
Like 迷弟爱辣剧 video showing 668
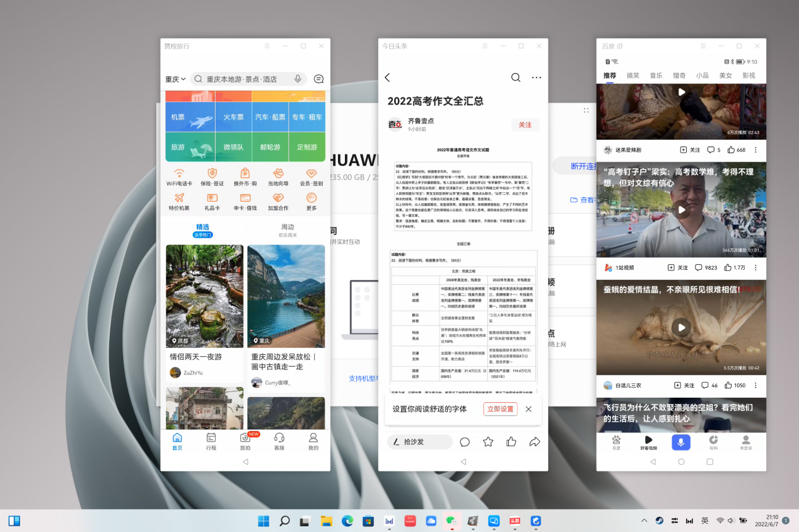[737, 150]
